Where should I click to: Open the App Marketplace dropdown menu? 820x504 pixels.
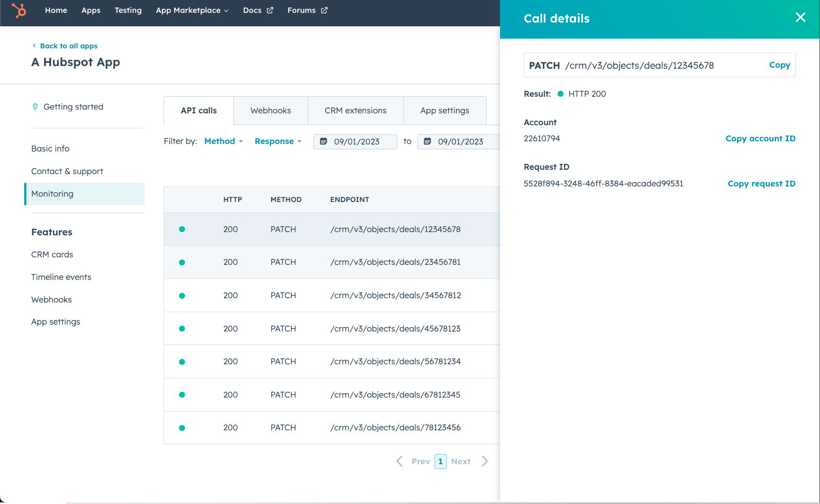192,10
